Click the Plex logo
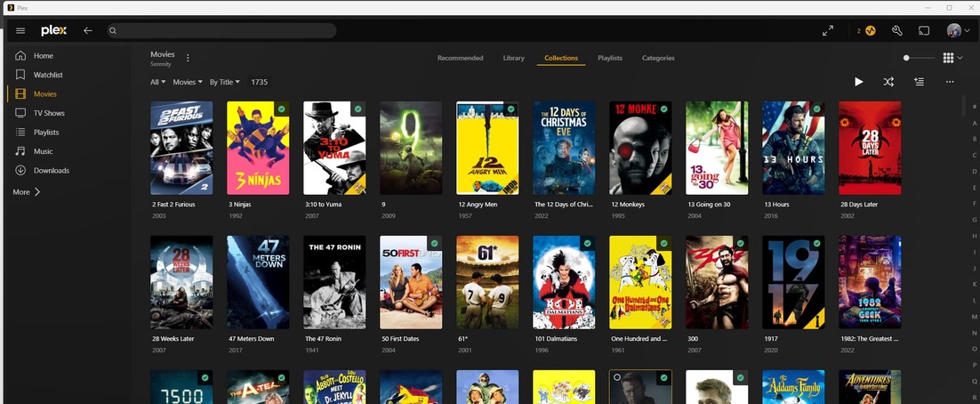Image resolution: width=980 pixels, height=404 pixels. 53,30
